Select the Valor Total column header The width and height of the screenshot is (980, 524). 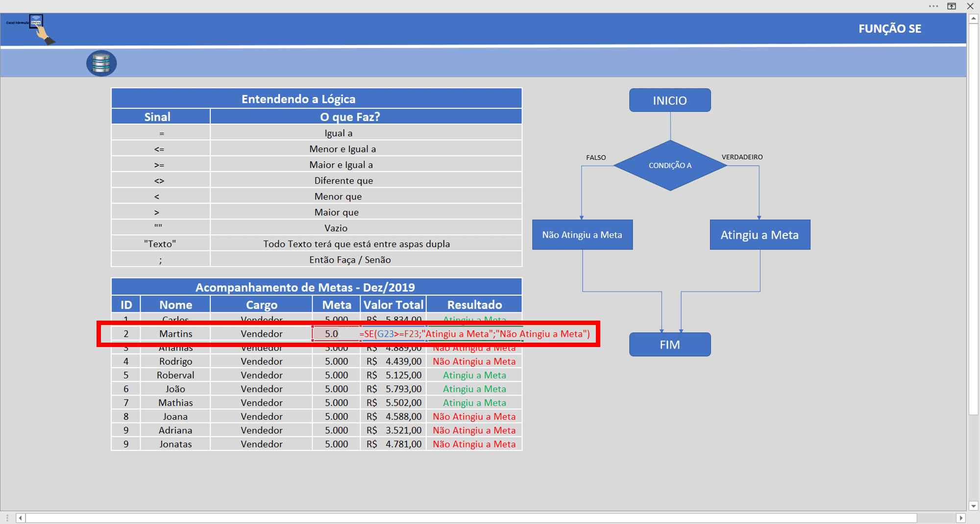(x=393, y=304)
